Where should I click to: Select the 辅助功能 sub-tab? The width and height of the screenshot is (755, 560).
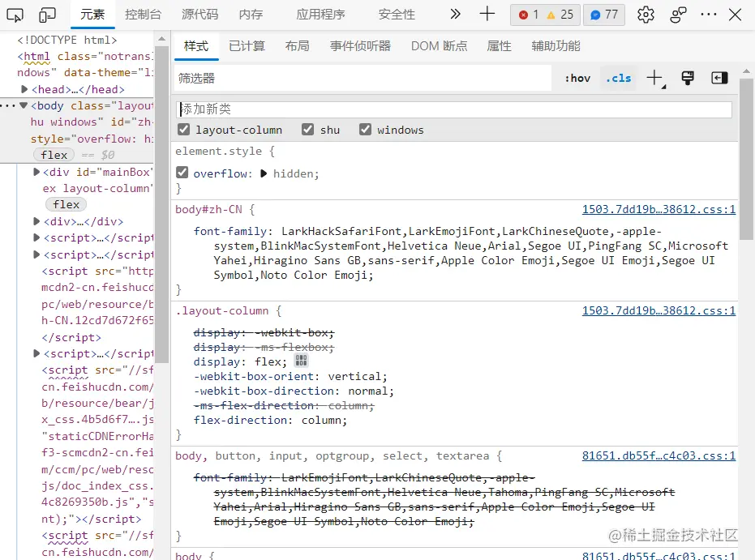(x=556, y=46)
